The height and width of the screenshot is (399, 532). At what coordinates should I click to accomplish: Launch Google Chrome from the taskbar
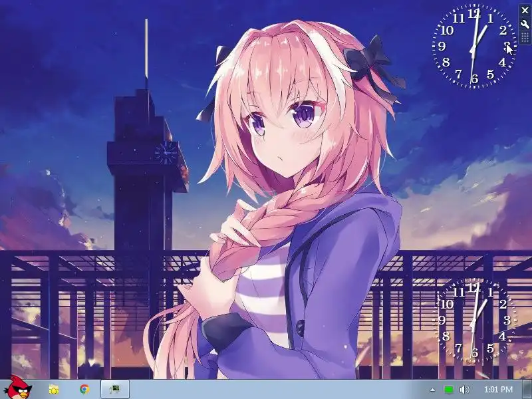tap(84, 389)
